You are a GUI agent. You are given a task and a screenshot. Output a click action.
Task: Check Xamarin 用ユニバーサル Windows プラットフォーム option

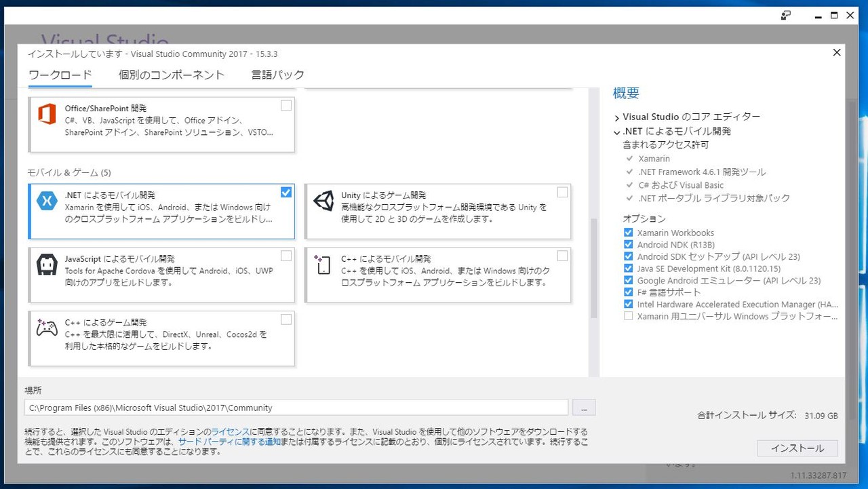pyautogui.click(x=628, y=316)
